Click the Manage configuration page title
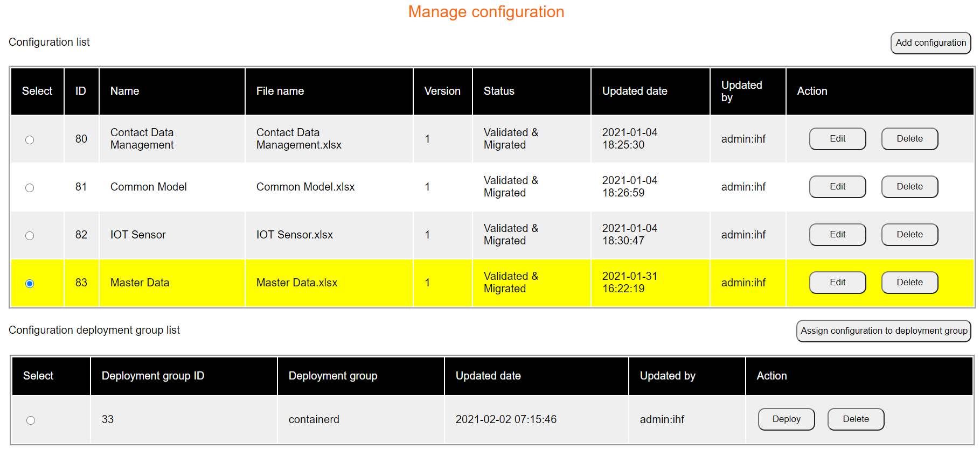980x457 pixels. [486, 12]
